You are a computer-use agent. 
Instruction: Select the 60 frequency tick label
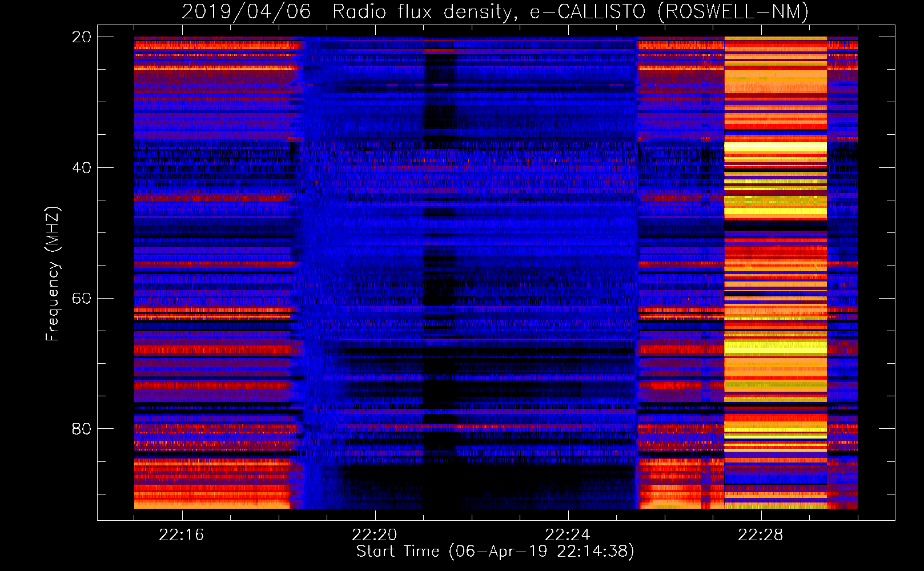pos(82,299)
